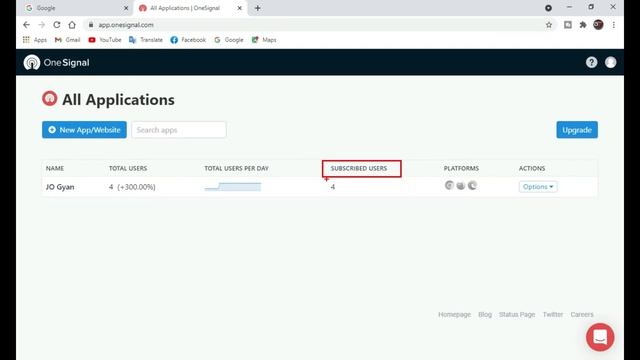The image size is (640, 360).
Task: Click the browser home icon
Action: [72, 25]
